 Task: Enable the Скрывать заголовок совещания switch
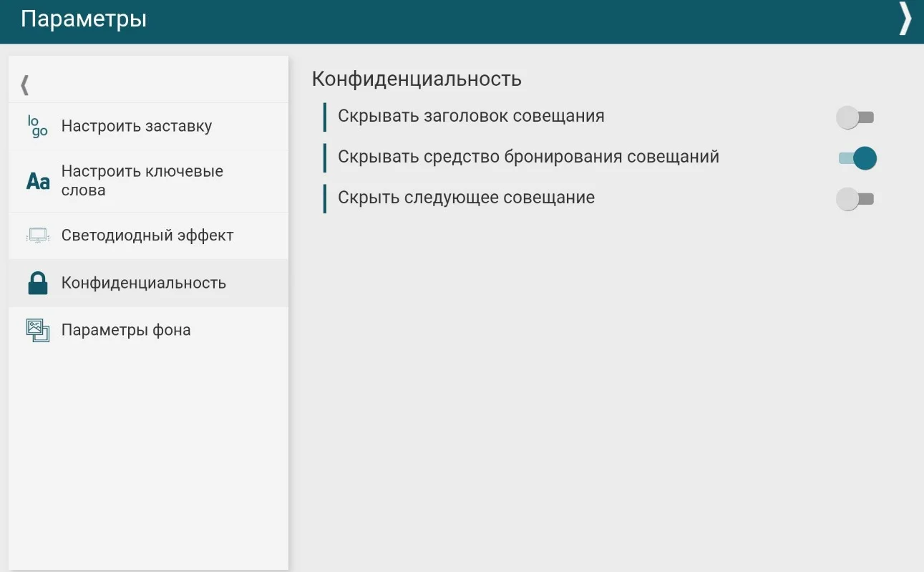pos(855,117)
